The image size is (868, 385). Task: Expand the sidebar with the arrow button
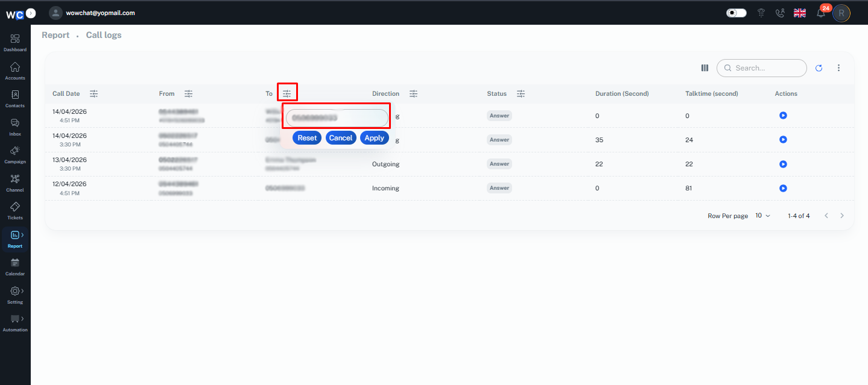coord(31,12)
